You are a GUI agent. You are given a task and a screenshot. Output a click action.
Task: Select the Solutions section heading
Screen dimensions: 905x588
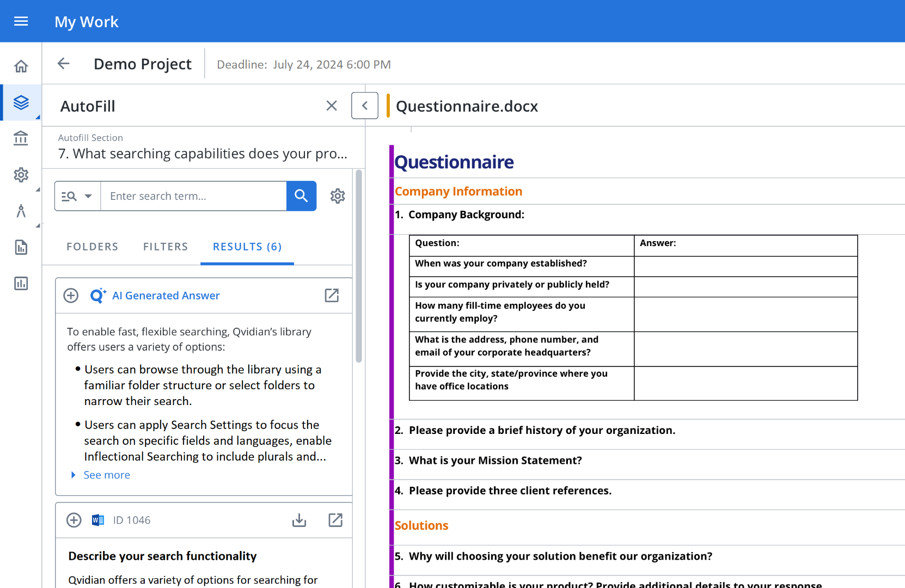click(421, 525)
